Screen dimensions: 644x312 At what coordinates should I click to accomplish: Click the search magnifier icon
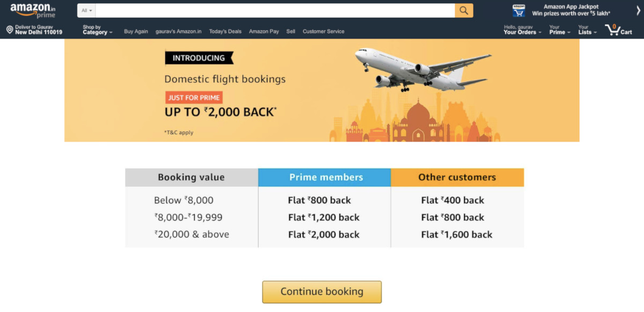464,10
